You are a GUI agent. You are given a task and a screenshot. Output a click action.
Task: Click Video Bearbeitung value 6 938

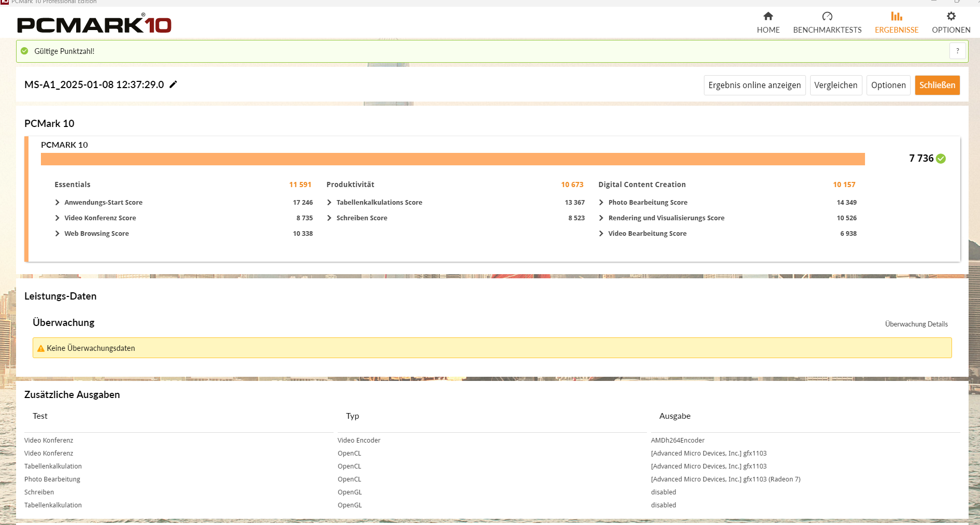(848, 234)
